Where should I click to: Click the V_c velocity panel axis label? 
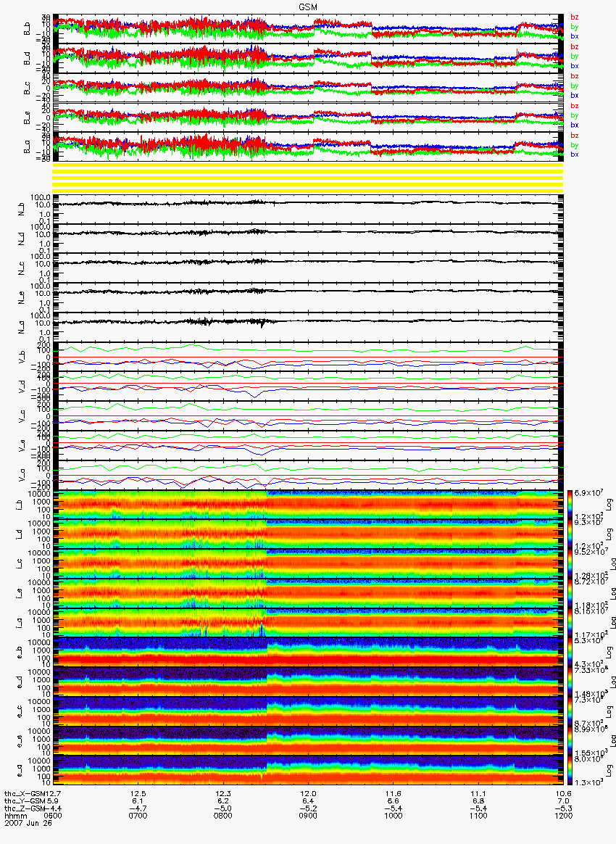click(x=22, y=415)
